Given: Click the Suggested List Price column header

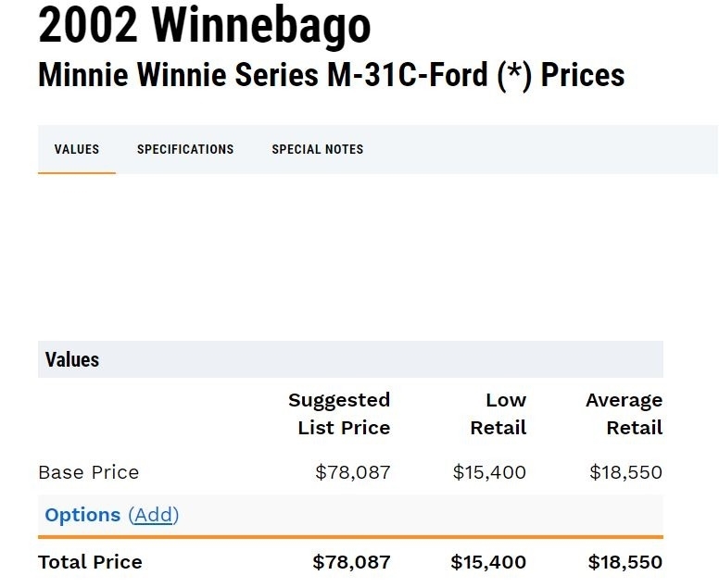Looking at the screenshot, I should point(339,414).
